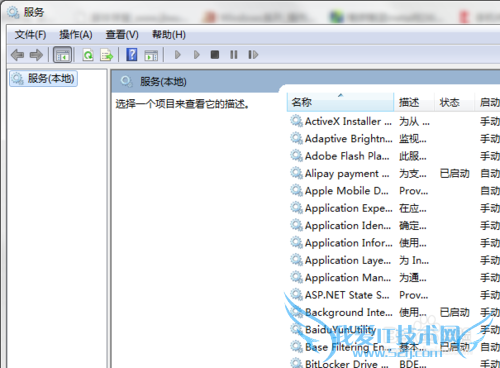Select the ASP.NET State Service row
Viewport: 500px width, 368px height.
(395, 295)
